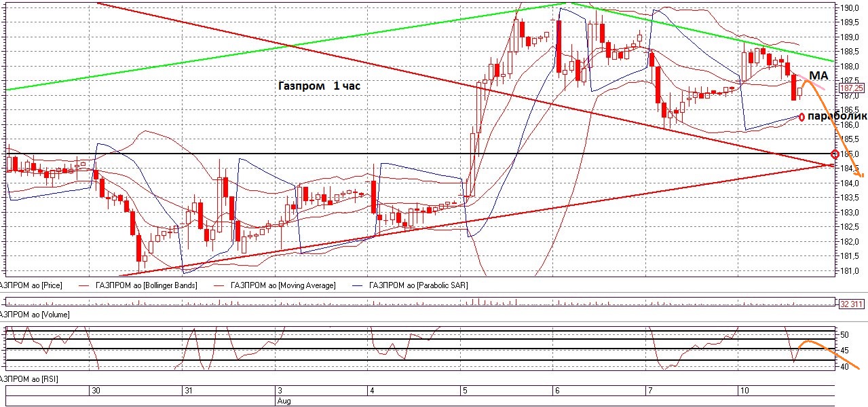Click the Parabolic SAR blue line sample in legend

[356, 285]
